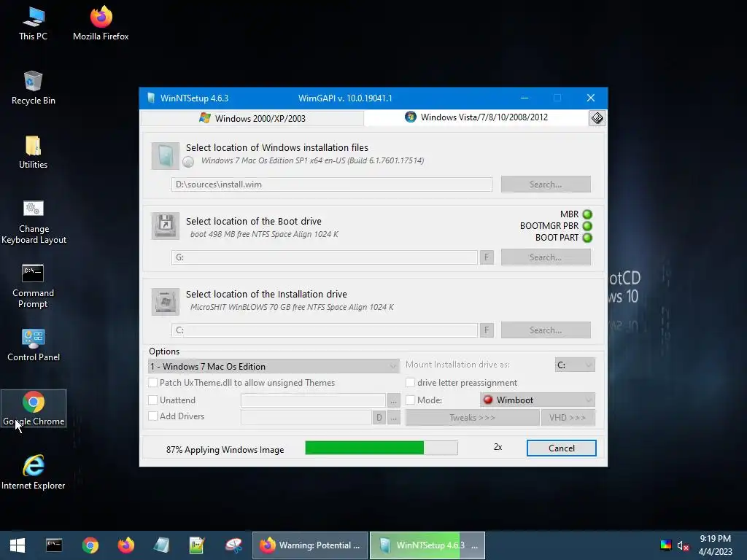The width and height of the screenshot is (747, 560).
Task: Enable drive letter preassignment checkbox
Action: click(410, 382)
